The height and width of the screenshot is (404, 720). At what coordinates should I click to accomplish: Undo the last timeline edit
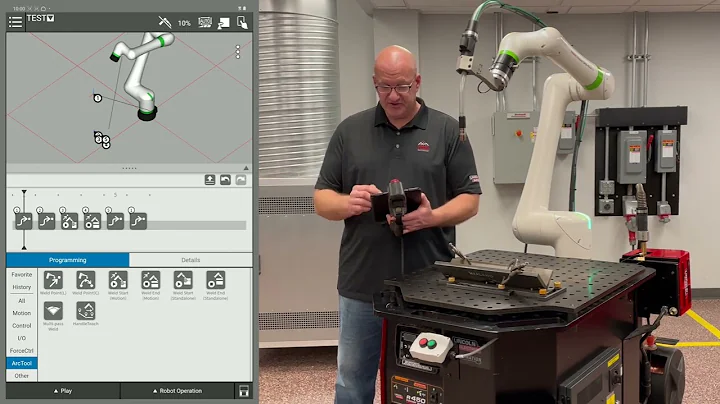[x=225, y=180]
